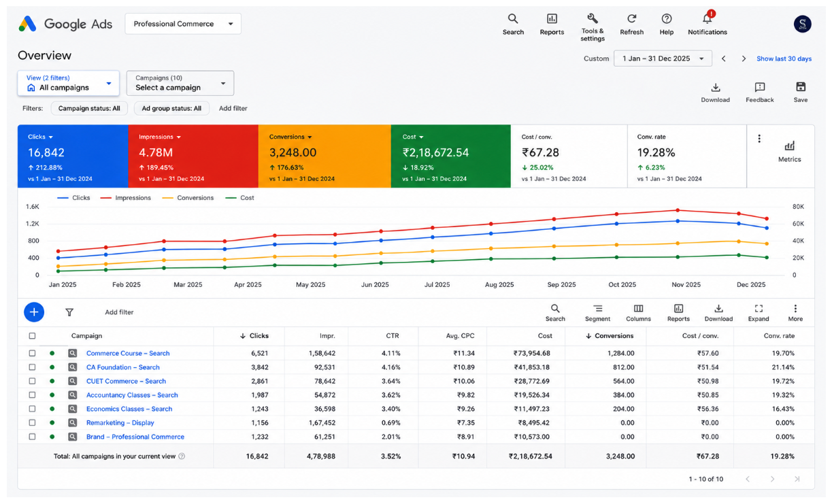832x504 pixels.
Task: Select the CUET Commerce – Search checkbox
Action: (32, 381)
